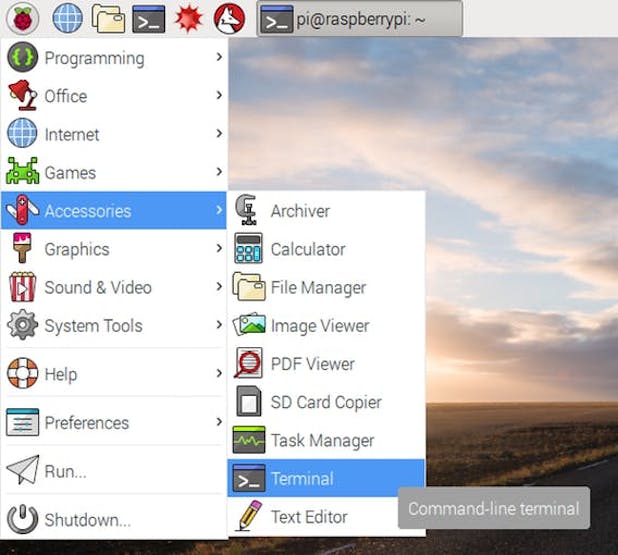618x555 pixels.
Task: Launch SD Card Copier from Accessories
Action: [x=326, y=401]
